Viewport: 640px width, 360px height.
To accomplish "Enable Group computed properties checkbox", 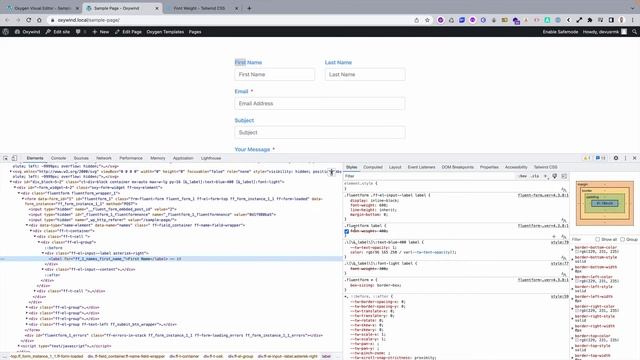I will tap(622, 240).
